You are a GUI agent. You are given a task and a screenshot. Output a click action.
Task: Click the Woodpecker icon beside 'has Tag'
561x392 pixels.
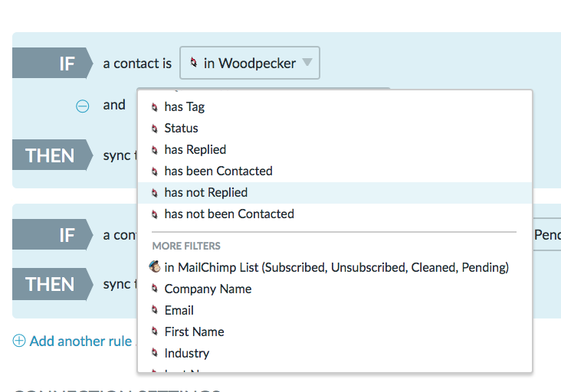pos(155,107)
